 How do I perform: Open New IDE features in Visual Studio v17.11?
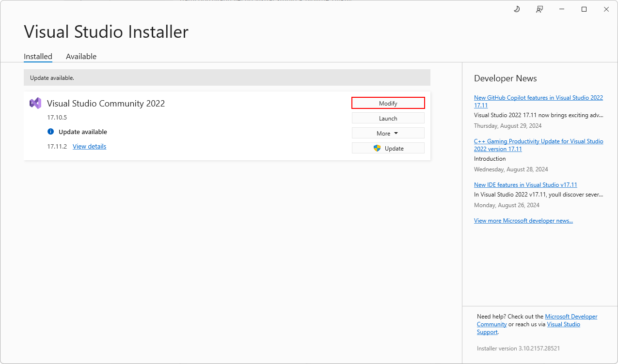(525, 184)
